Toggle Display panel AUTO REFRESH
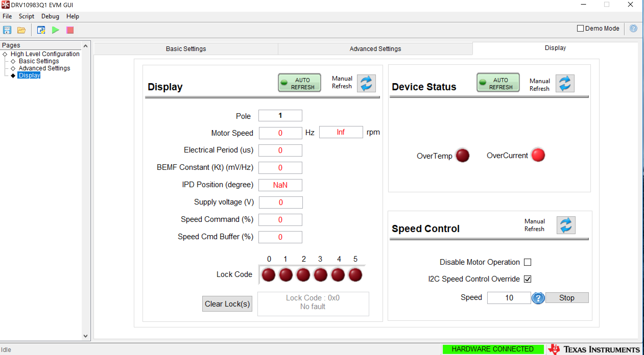644x355 pixels. coord(300,83)
